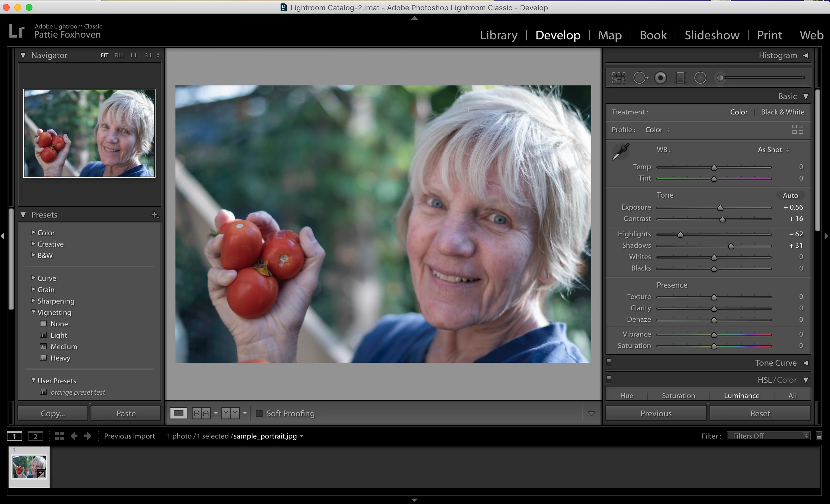Select the Graduated Filter tool
Screen dimensions: 830x504
(x=680, y=78)
